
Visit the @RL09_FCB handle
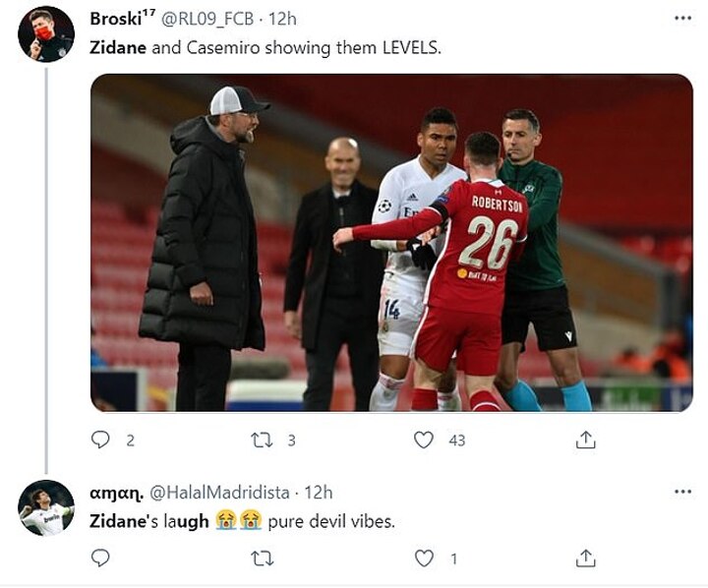[207, 19]
